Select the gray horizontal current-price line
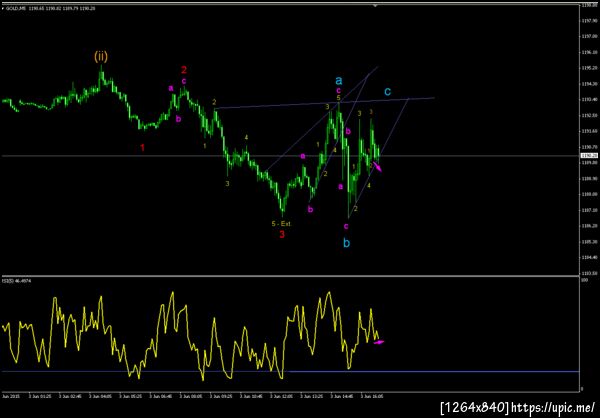600x418 pixels. (x=290, y=156)
